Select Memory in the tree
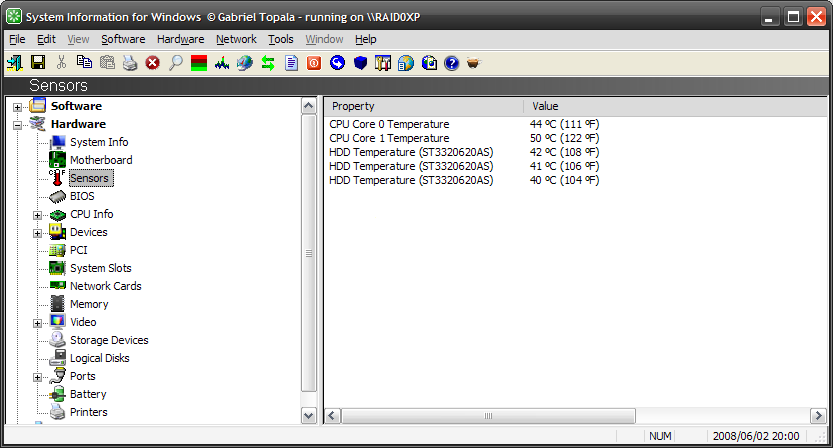This screenshot has height=448, width=833. tap(89, 305)
